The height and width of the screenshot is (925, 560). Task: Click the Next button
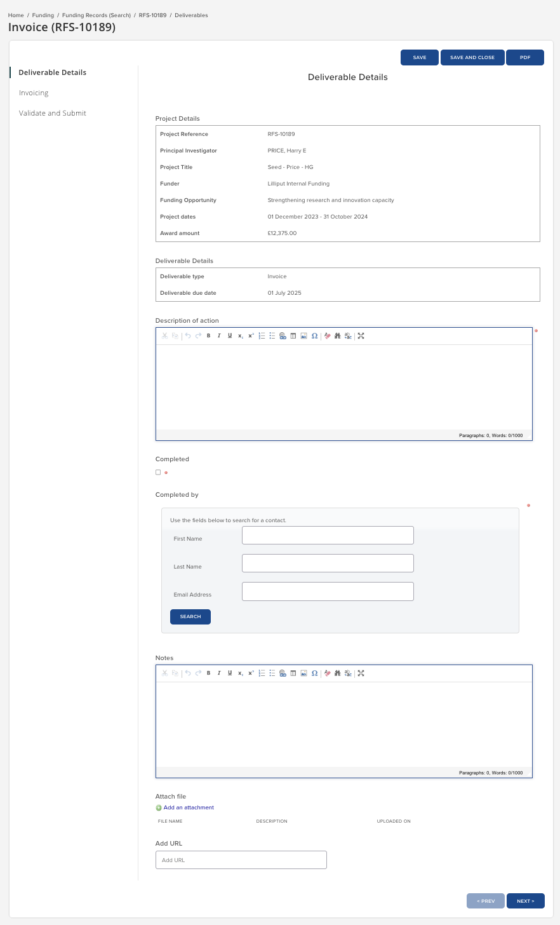click(526, 901)
